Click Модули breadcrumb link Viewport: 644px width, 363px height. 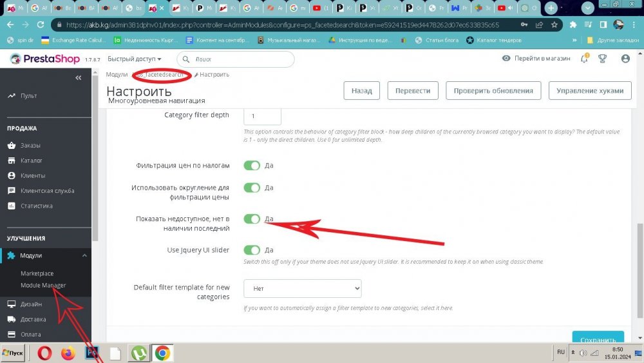(117, 74)
